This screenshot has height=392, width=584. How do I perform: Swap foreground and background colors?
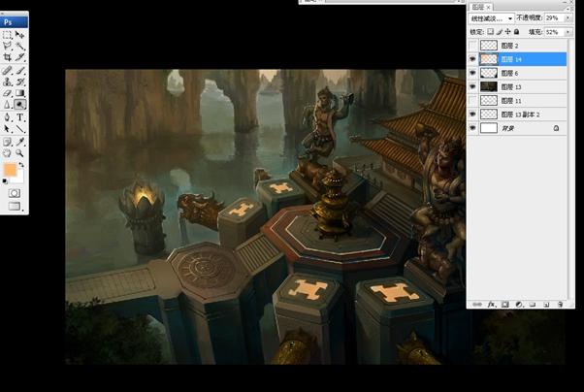(x=21, y=164)
